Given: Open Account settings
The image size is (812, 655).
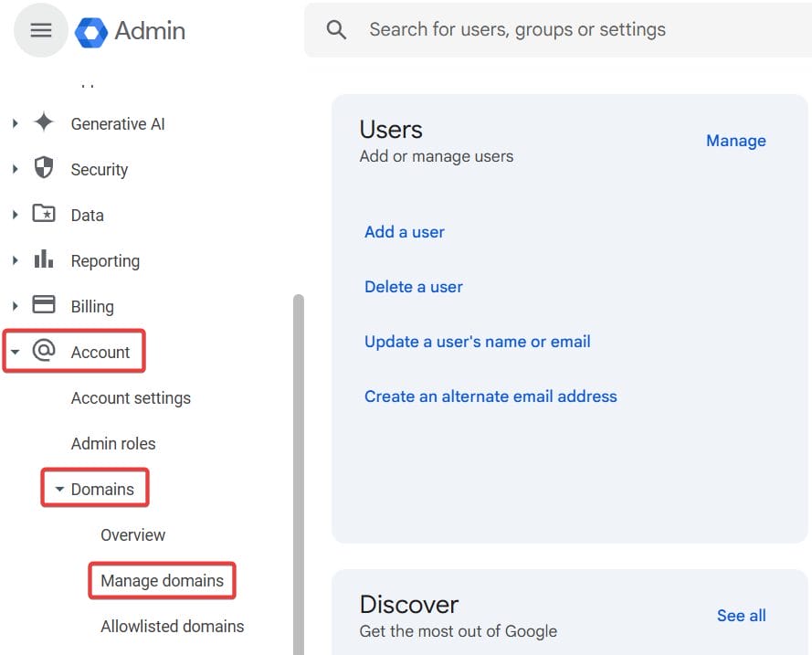Looking at the screenshot, I should (131, 397).
